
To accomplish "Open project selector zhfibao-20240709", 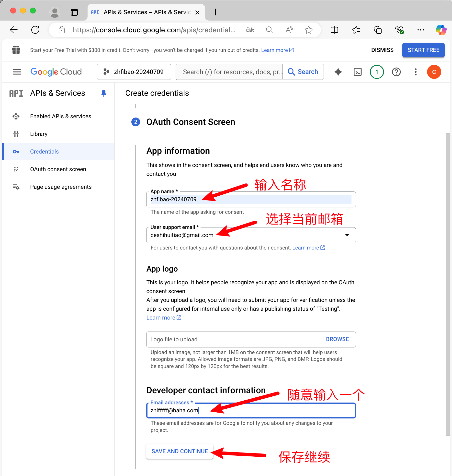I will click(134, 72).
